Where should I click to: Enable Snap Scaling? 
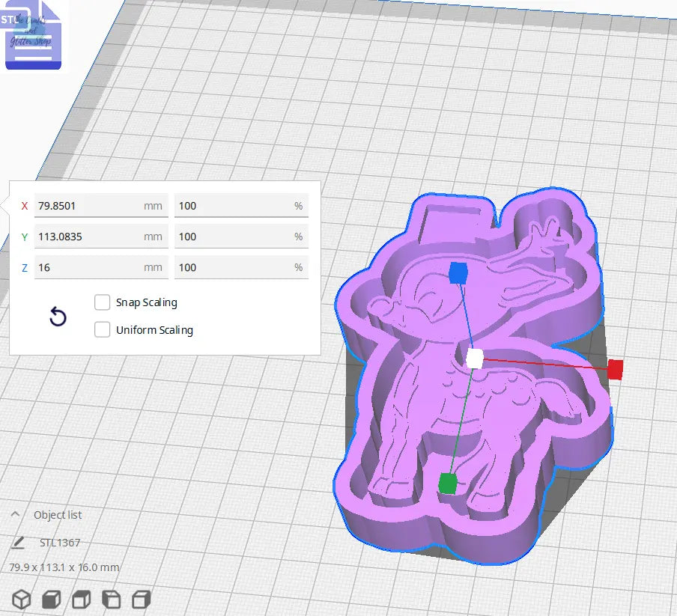103,302
